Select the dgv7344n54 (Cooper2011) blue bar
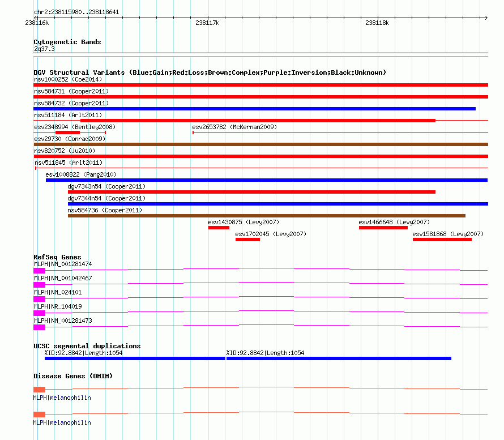 coord(278,204)
